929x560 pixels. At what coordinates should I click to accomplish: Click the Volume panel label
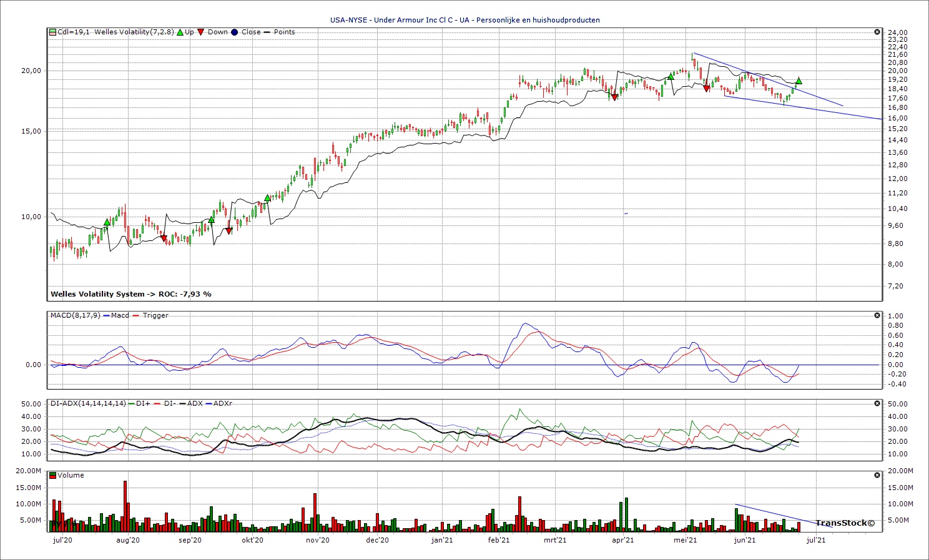71,475
